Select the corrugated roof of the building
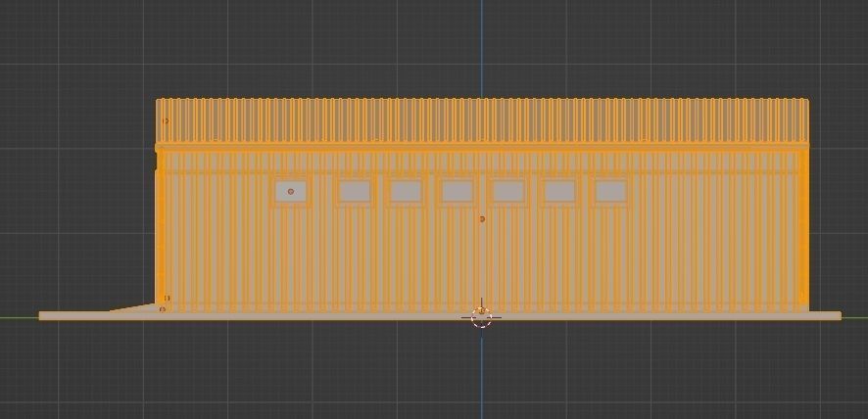868x419 pixels. [x=482, y=120]
